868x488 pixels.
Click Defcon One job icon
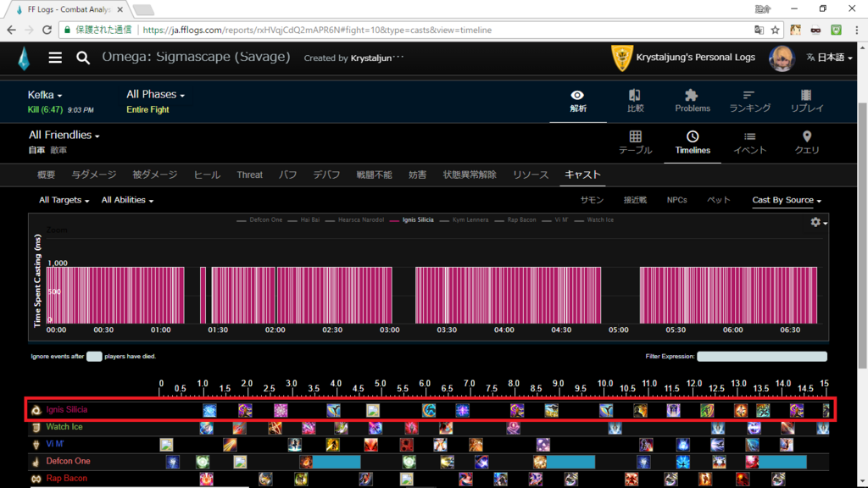(x=36, y=462)
